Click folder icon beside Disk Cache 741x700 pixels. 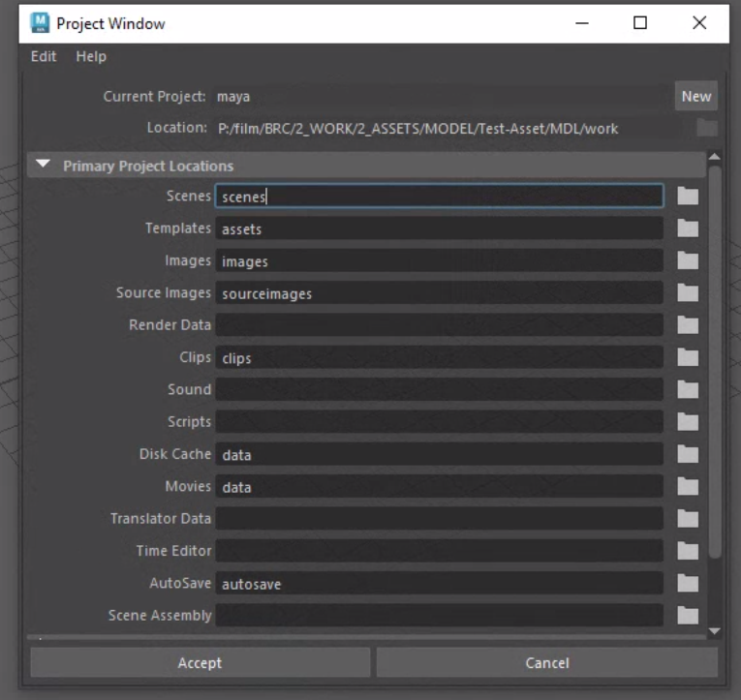[688, 454]
